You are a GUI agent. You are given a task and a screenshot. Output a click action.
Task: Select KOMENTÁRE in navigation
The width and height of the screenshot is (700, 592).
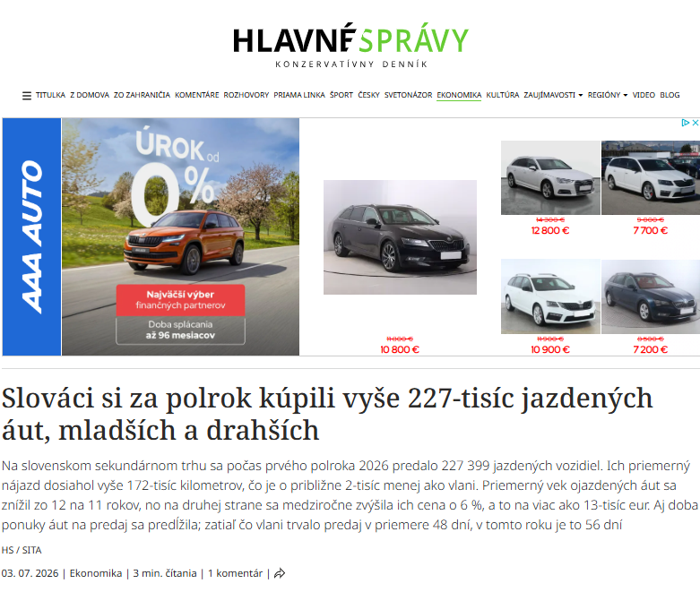point(197,95)
